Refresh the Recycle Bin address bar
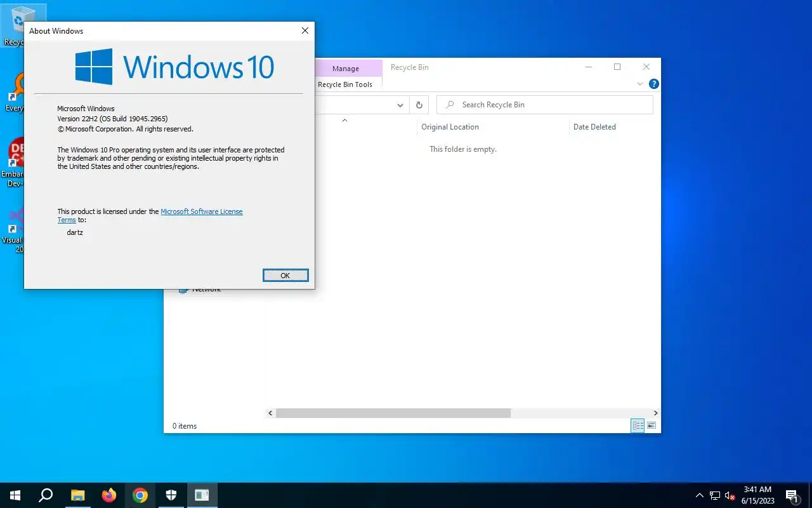812x508 pixels. pyautogui.click(x=419, y=105)
